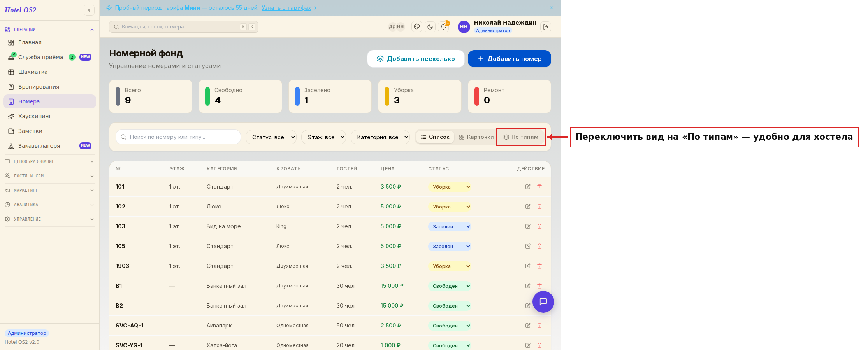868x350 pixels.
Task: Open the Категория: все filter dropdown
Action: click(x=380, y=137)
